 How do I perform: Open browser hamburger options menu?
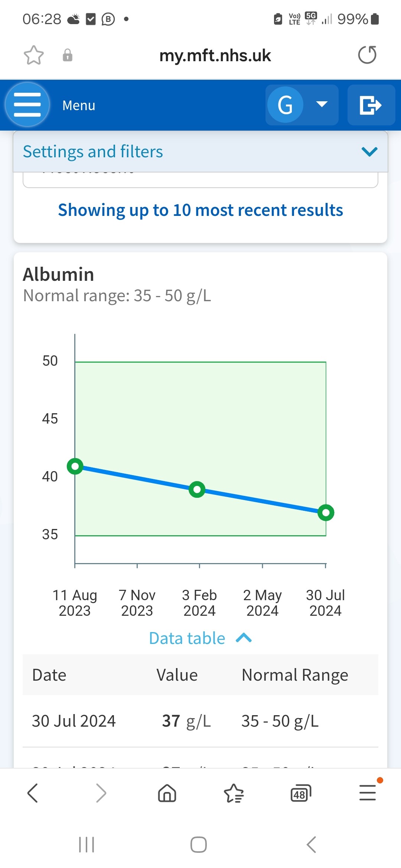(x=368, y=792)
